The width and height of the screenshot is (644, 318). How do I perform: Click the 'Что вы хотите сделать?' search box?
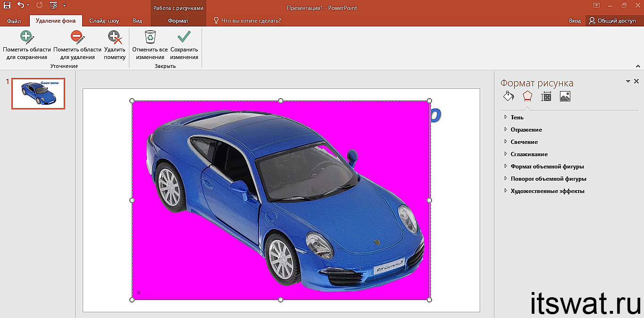click(x=251, y=21)
